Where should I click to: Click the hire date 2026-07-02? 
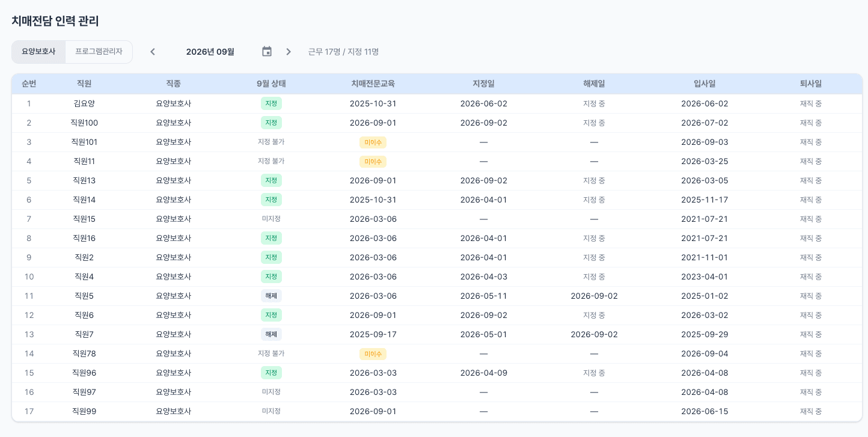(x=704, y=123)
